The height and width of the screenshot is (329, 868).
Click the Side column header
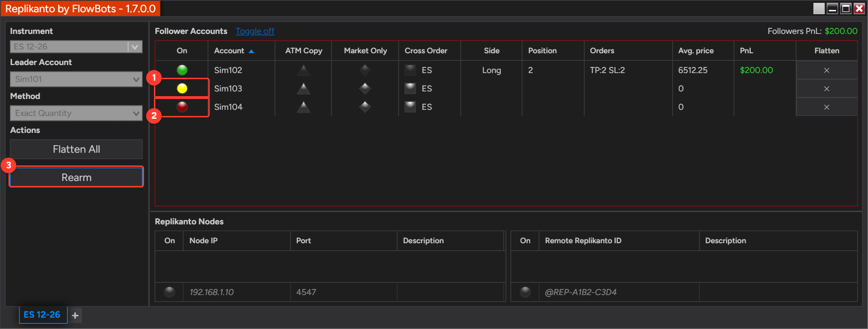491,50
